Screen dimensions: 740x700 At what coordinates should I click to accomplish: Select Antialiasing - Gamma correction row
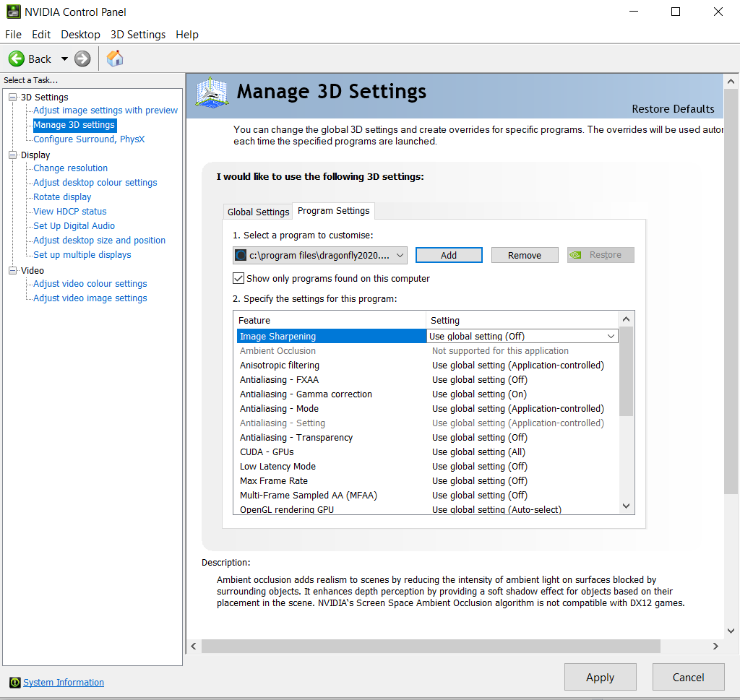(427, 394)
